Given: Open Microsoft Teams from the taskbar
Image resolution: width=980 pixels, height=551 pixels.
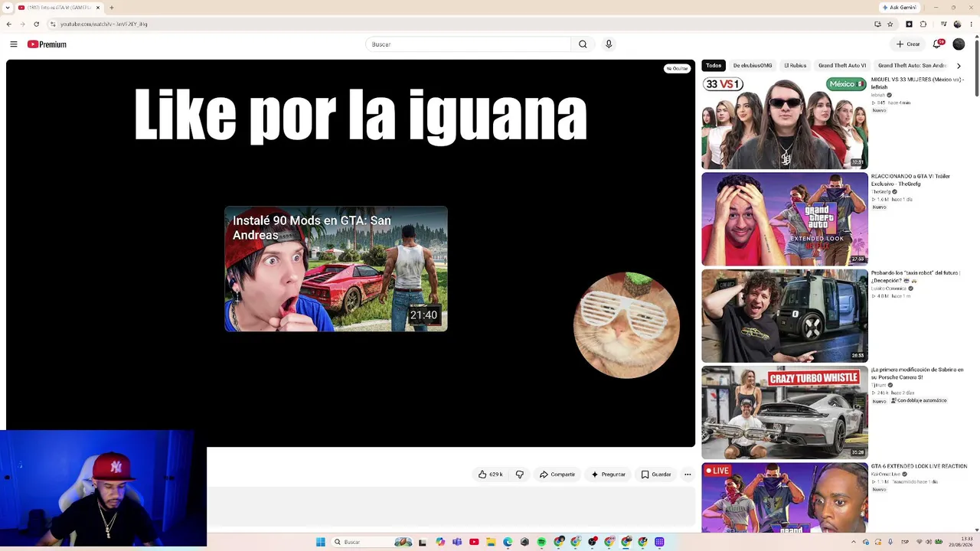Looking at the screenshot, I should [x=457, y=542].
